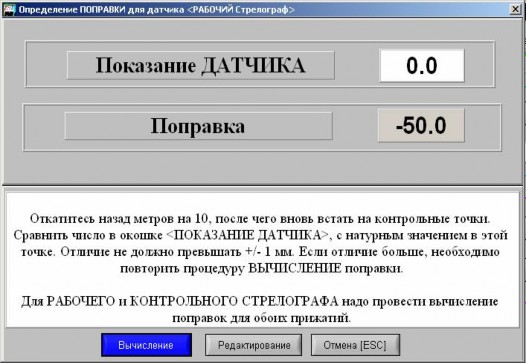526x363 pixels.
Task: Click the Вычисление button
Action: click(x=146, y=345)
